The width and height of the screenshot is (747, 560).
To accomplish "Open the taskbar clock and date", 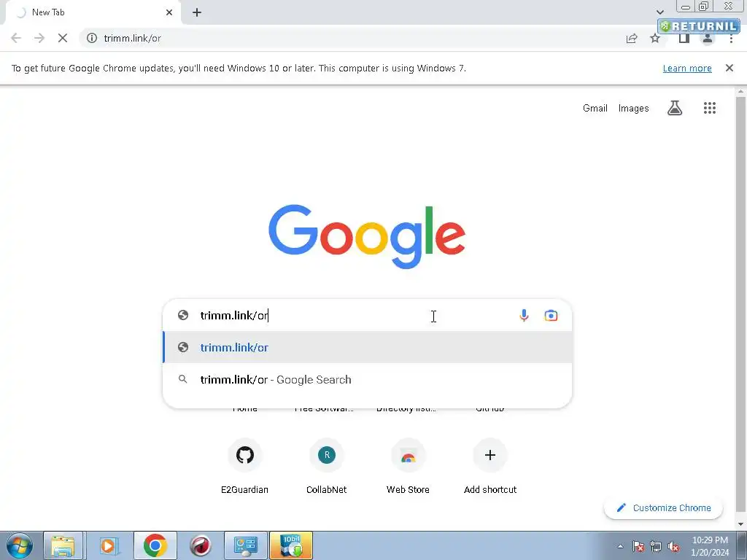I will [x=710, y=546].
